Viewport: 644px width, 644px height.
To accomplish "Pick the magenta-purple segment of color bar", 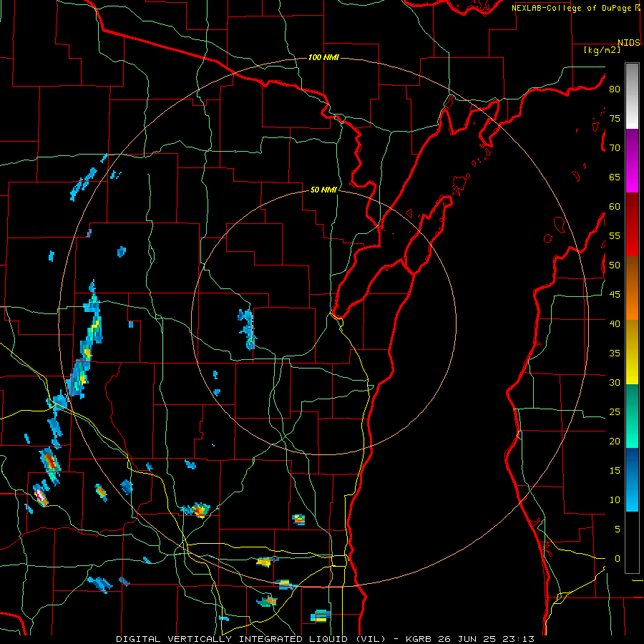I will (632, 161).
